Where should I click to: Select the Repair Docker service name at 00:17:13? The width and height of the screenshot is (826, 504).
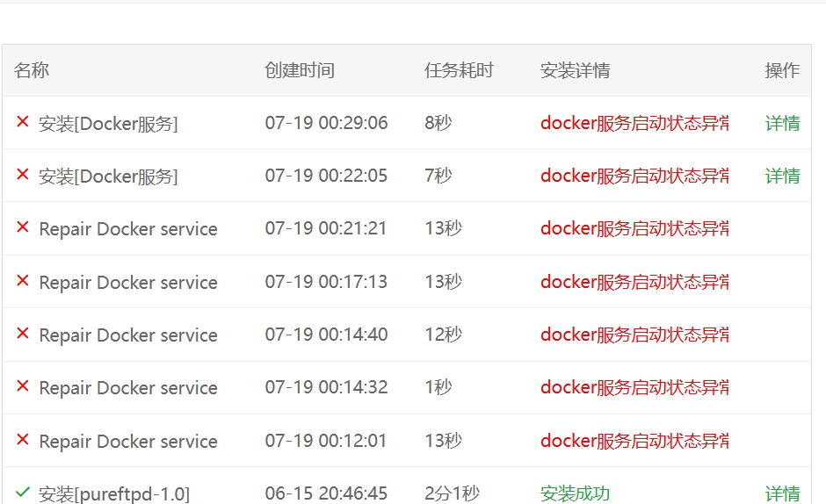128,283
